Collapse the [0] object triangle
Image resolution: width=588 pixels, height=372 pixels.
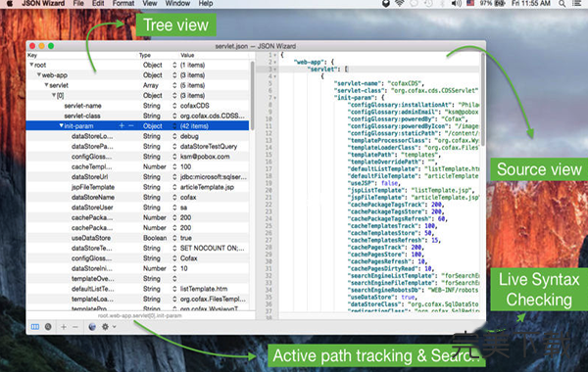coord(54,95)
